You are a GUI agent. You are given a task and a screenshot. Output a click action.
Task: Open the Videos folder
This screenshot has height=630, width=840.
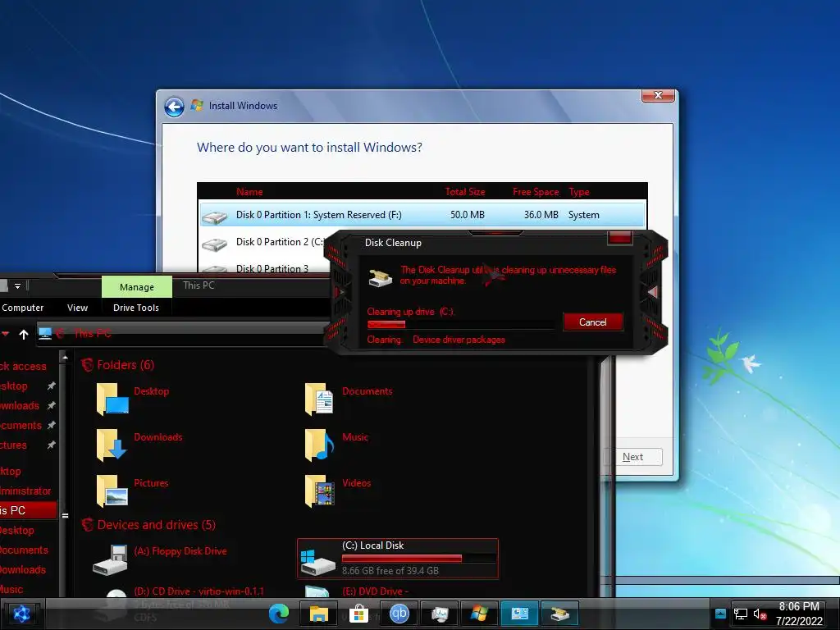[x=337, y=491]
